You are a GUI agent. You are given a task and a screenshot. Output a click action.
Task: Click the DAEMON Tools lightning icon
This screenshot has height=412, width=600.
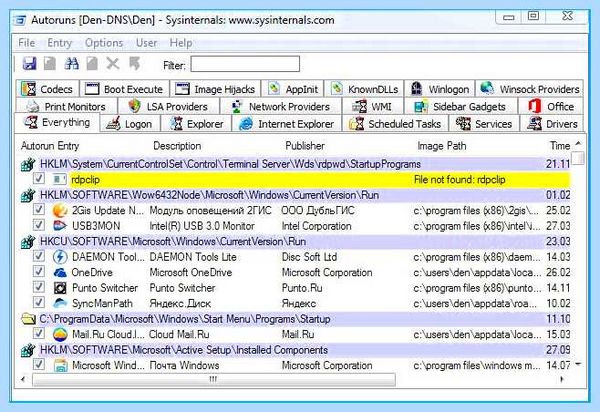click(x=60, y=257)
